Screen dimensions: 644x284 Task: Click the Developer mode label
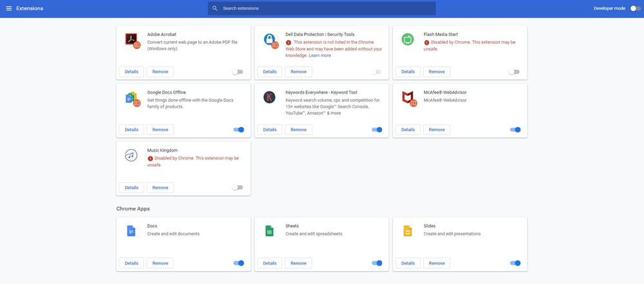[x=610, y=8]
